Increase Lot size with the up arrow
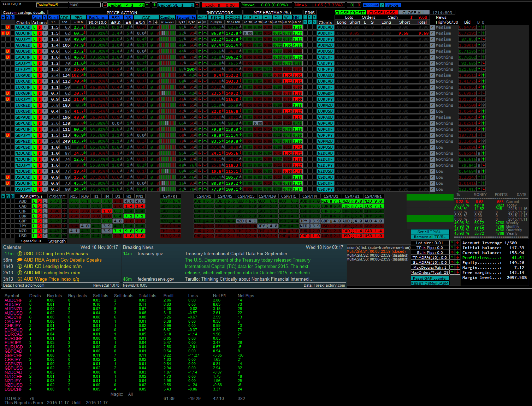The height and width of the screenshot is (406, 532). pos(452,243)
